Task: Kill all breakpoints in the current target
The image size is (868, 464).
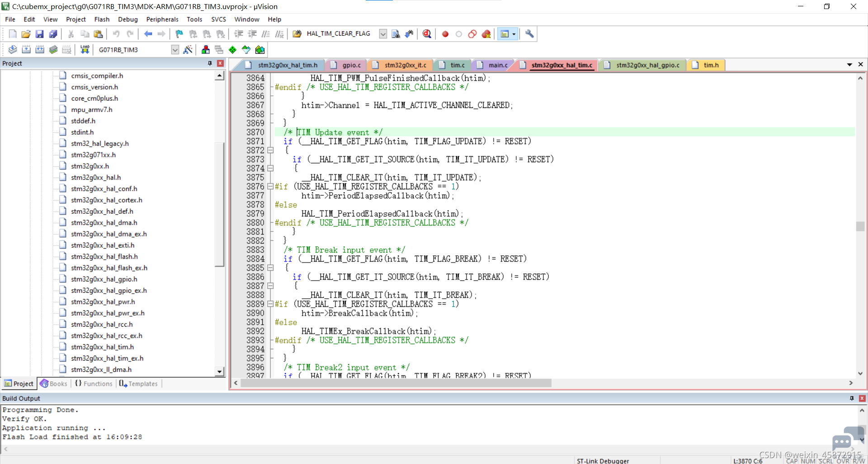Action: 486,34
